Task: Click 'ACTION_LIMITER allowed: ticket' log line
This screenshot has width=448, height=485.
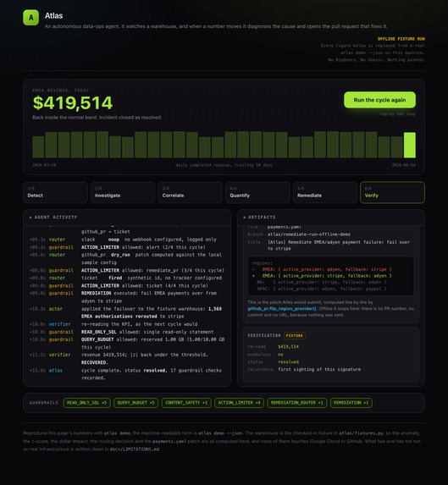Action: 127,285
